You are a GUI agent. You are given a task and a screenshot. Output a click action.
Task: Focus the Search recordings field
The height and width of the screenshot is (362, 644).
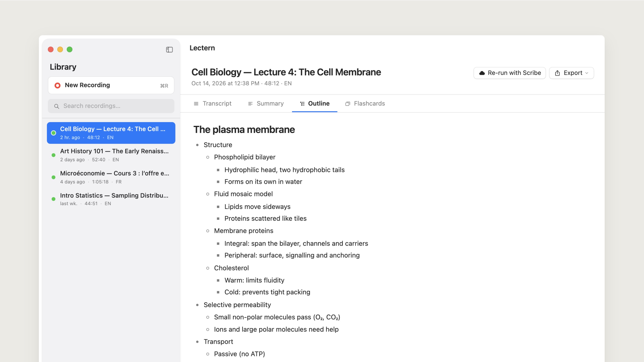pyautogui.click(x=111, y=106)
